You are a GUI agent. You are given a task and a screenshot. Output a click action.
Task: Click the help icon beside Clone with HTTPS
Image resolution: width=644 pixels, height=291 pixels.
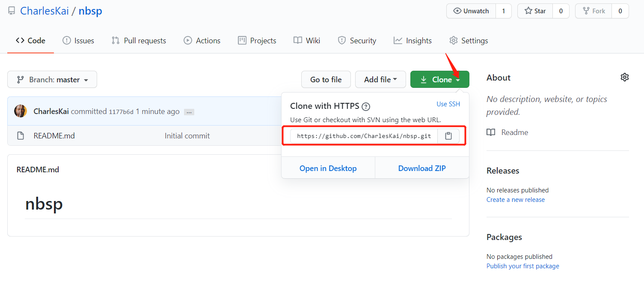(366, 107)
